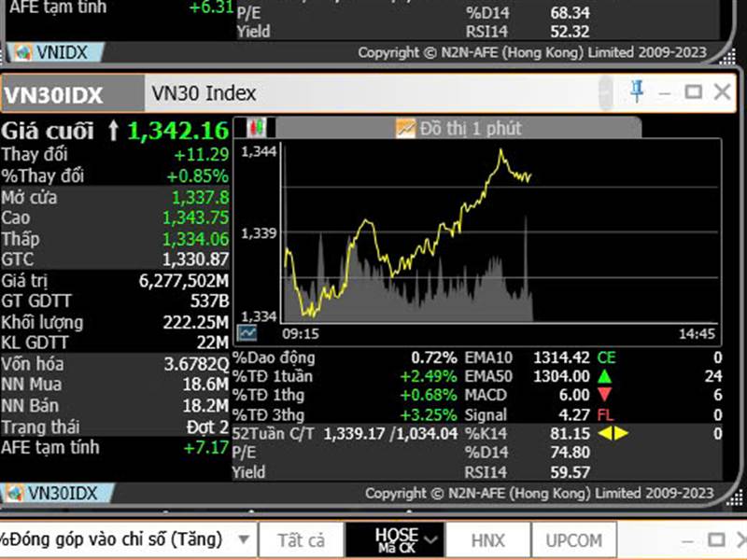Close the VN30 Index window
Screen dimensions: 747x560
coord(722,91)
